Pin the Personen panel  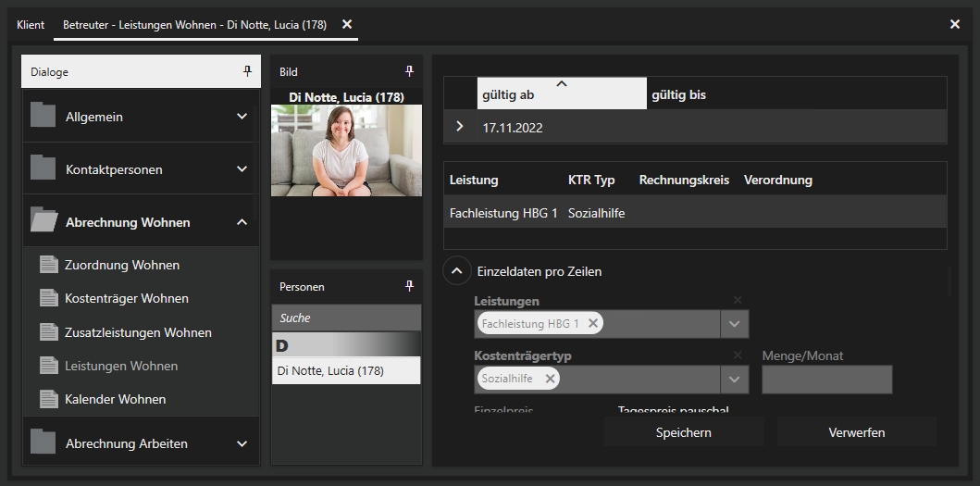(x=409, y=287)
